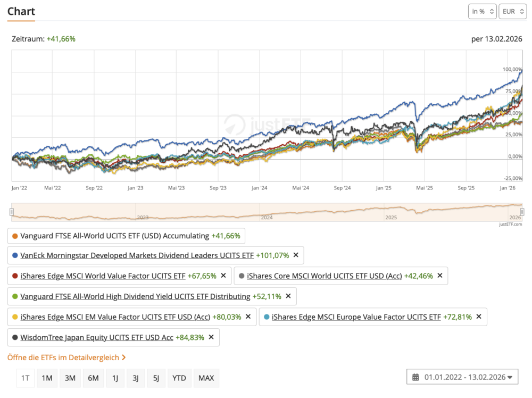Select the 3J time period
Screen dimensions: 532x398
[135, 378]
